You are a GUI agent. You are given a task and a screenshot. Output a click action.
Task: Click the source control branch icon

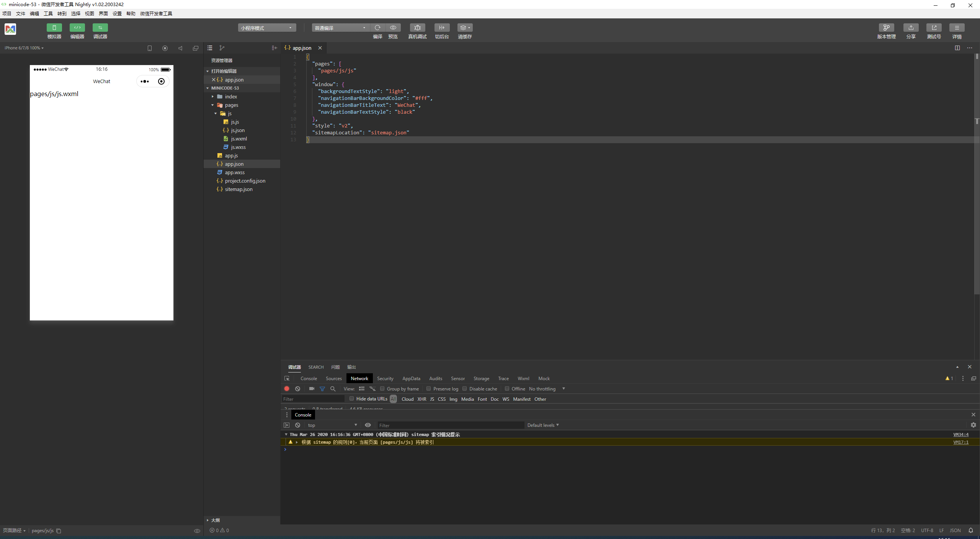pos(222,48)
